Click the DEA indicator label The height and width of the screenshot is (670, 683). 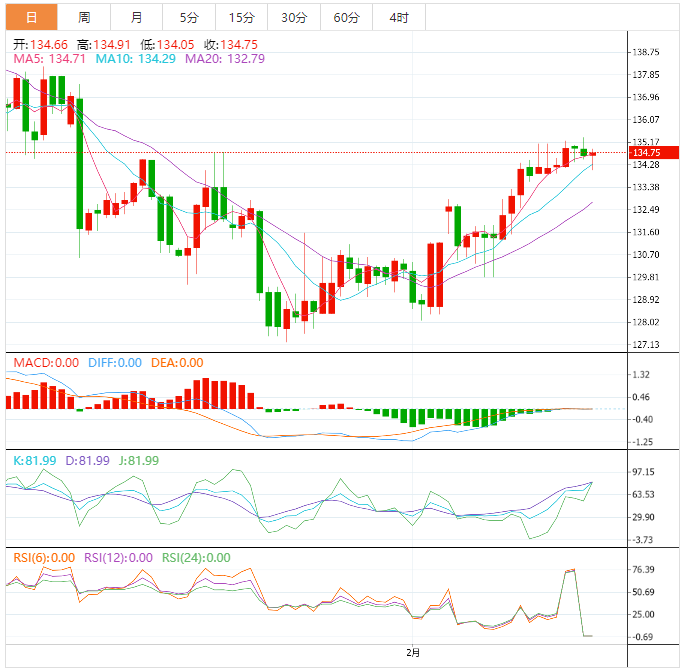coord(177,363)
